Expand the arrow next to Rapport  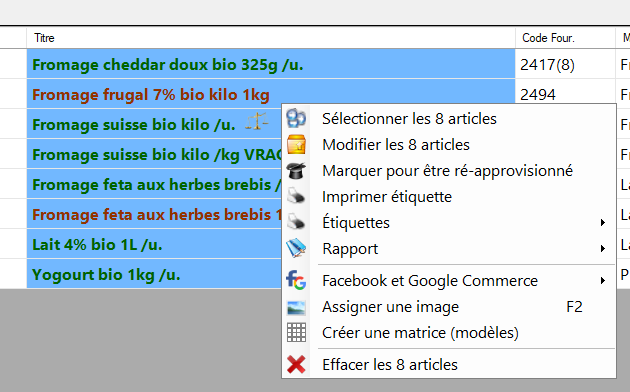coord(603,249)
